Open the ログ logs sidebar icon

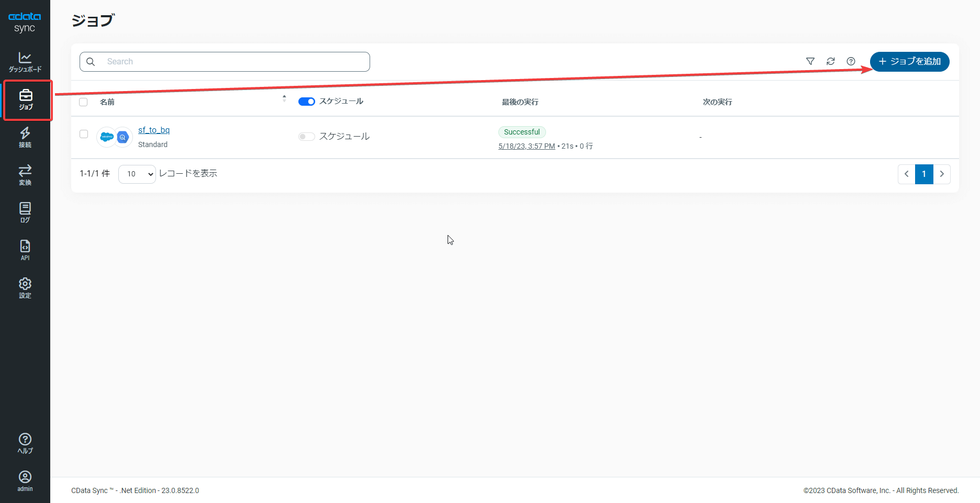tap(25, 213)
